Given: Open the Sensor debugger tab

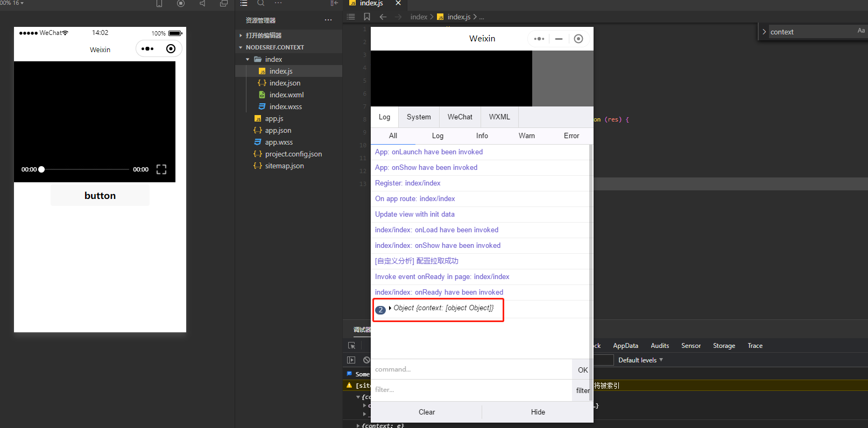Looking at the screenshot, I should (x=691, y=346).
